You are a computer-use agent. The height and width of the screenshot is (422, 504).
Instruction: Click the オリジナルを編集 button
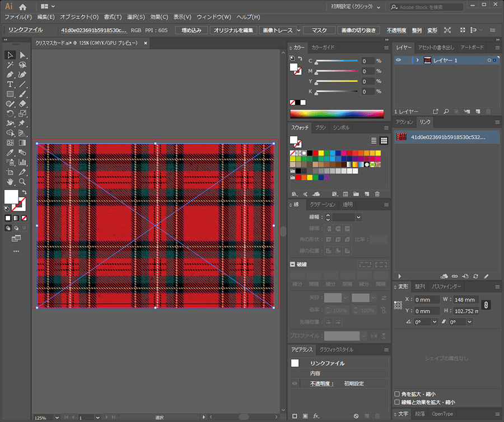[234, 30]
